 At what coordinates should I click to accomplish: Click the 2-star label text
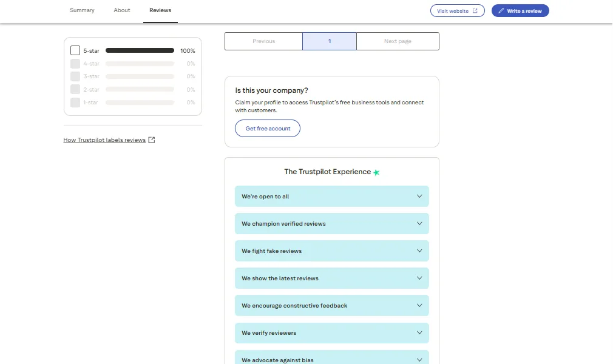[91, 90]
